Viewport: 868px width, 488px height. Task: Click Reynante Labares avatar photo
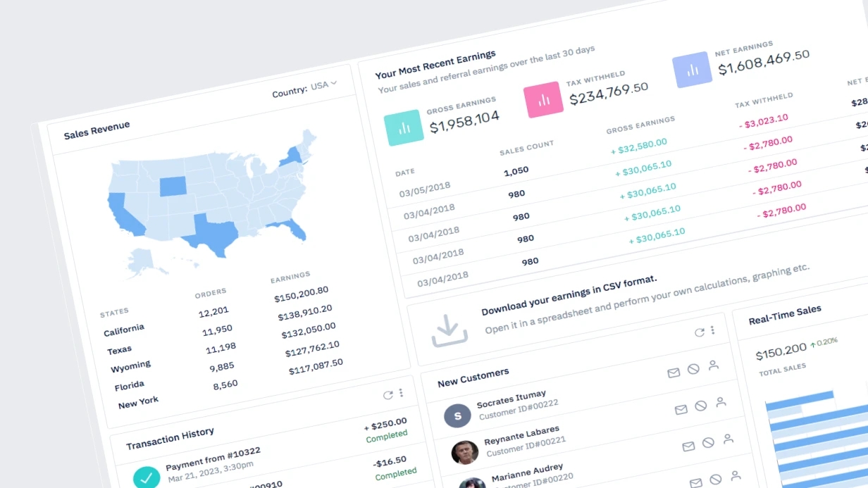(x=465, y=452)
